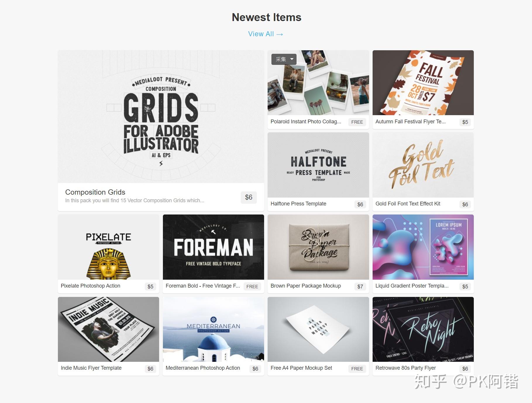Expand the 采集 dropdown arrow
532x403 pixels.
coord(292,59)
